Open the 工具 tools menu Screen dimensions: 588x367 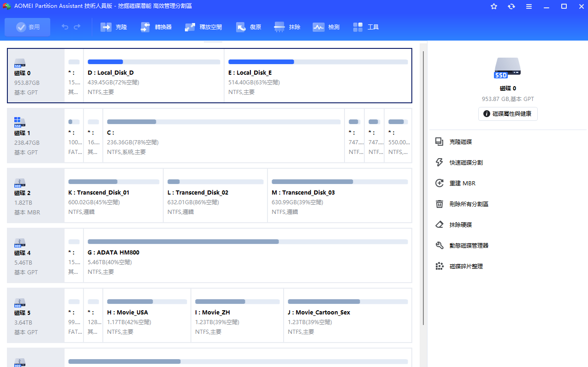pyautogui.click(x=366, y=27)
